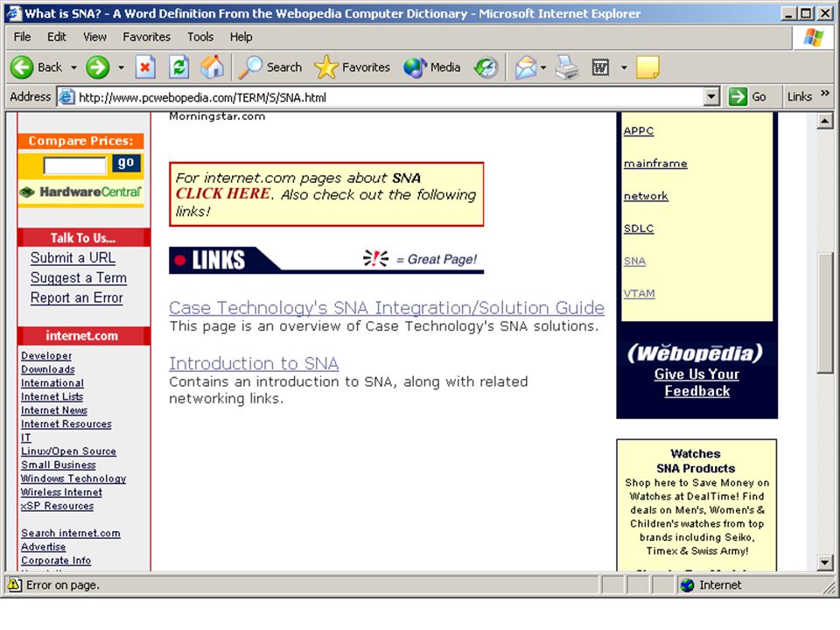Viewport: 840px width, 630px height.
Task: Go forward with the green Forward arrow
Action: (98, 67)
